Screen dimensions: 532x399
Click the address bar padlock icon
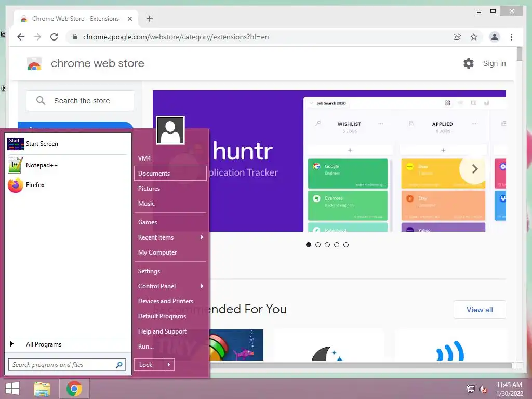tap(75, 37)
